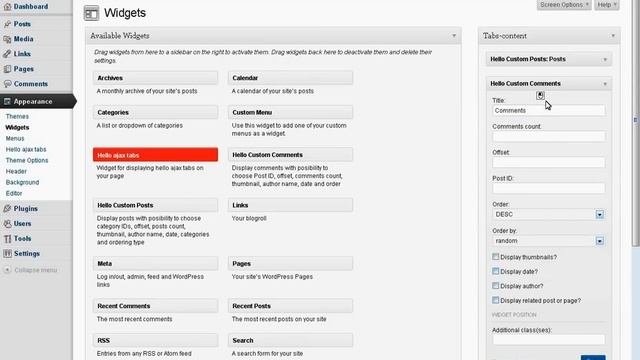640x360 pixels.
Task: Enable Display date checkbox
Action: click(x=496, y=271)
